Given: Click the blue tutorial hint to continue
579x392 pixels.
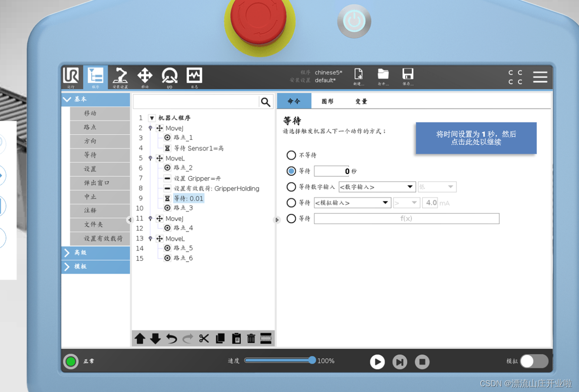Looking at the screenshot, I should [x=476, y=138].
